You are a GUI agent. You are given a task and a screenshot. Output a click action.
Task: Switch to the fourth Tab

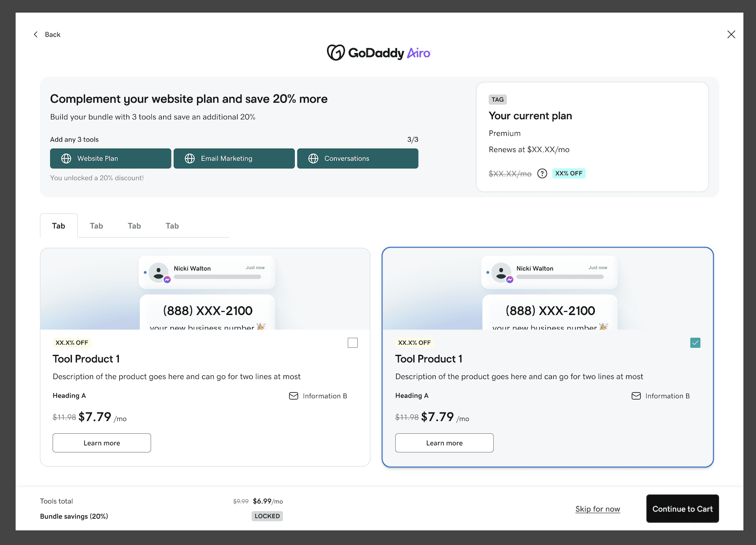click(x=172, y=226)
